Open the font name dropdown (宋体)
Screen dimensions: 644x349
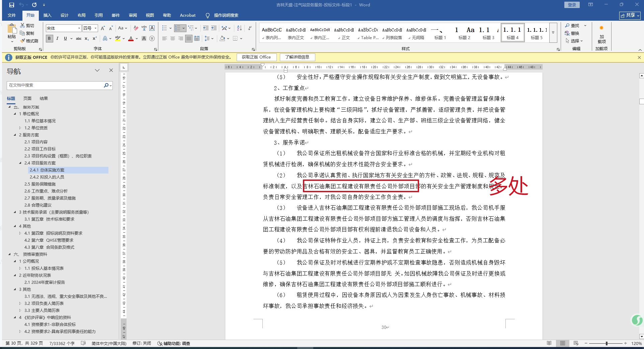[79, 28]
